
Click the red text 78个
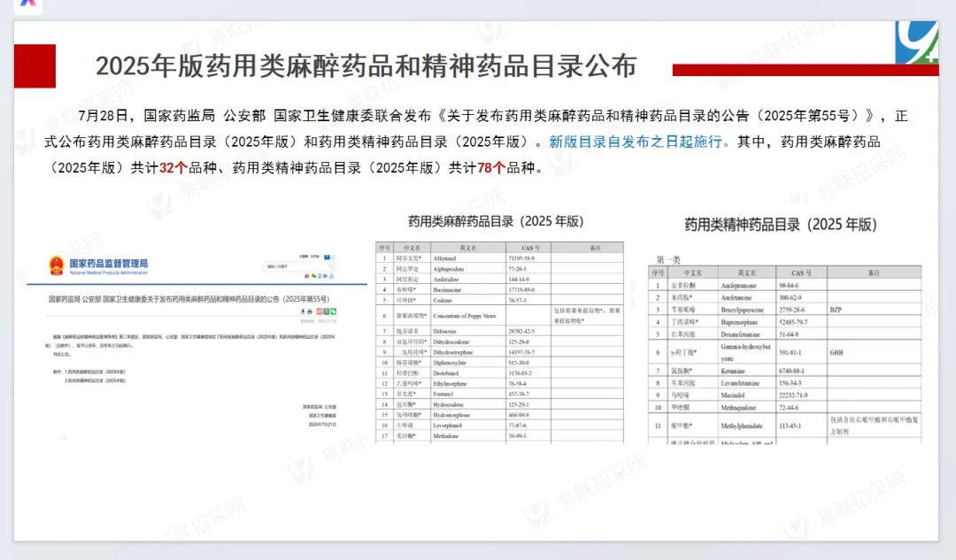(x=491, y=168)
